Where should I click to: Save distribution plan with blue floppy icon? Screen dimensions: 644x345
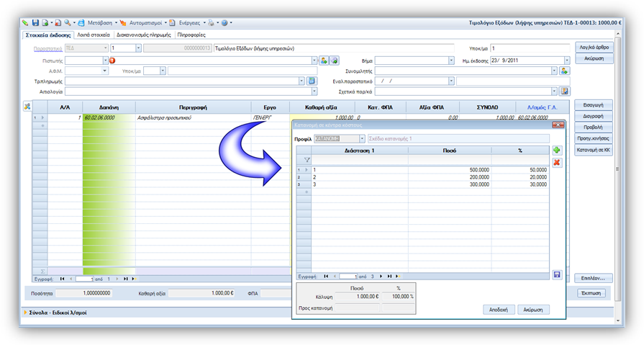[x=557, y=274]
